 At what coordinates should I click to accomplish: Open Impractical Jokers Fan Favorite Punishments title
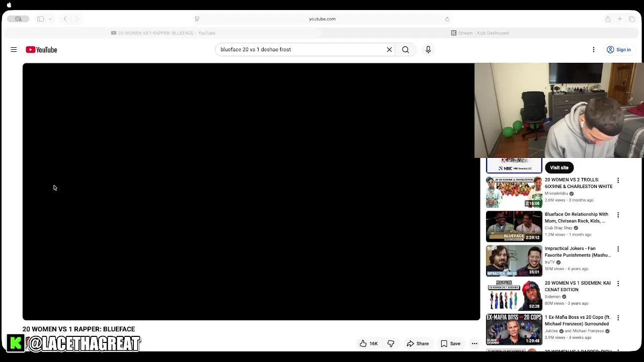click(x=578, y=252)
